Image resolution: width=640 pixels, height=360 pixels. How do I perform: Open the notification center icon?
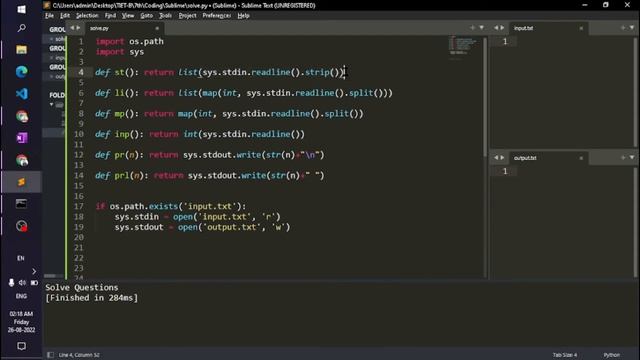click(x=21, y=346)
